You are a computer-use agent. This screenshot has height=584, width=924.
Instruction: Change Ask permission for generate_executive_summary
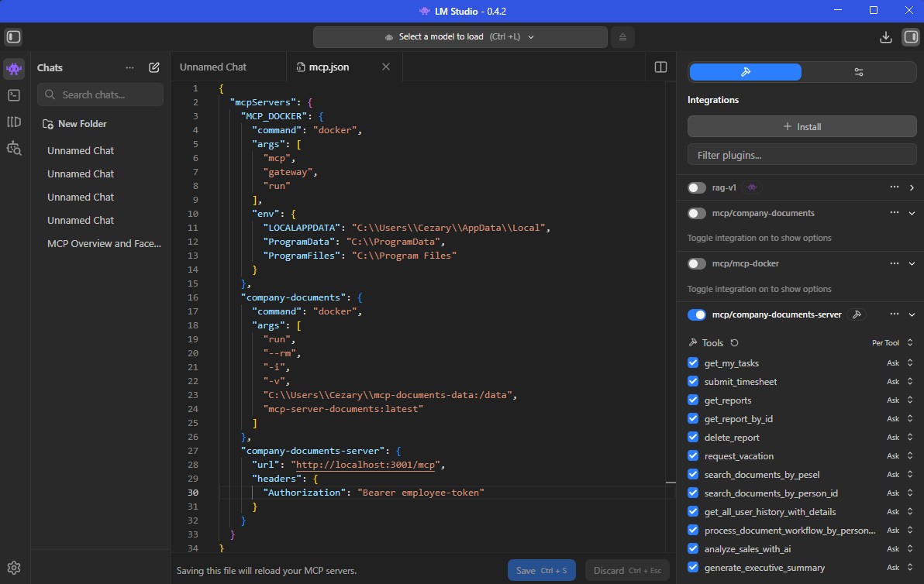(x=900, y=568)
